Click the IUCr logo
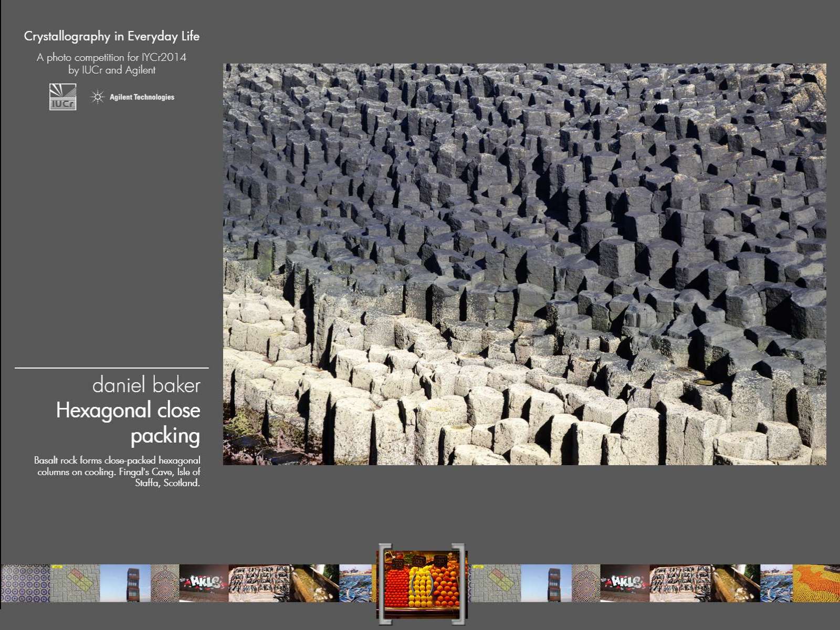This screenshot has width=840, height=630. click(62, 97)
